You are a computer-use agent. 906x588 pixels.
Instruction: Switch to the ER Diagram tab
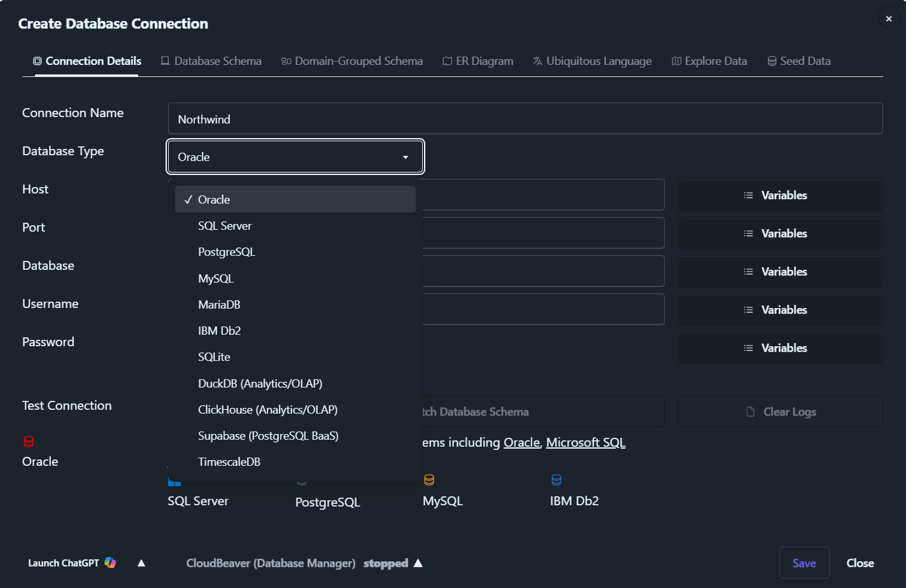coord(478,61)
